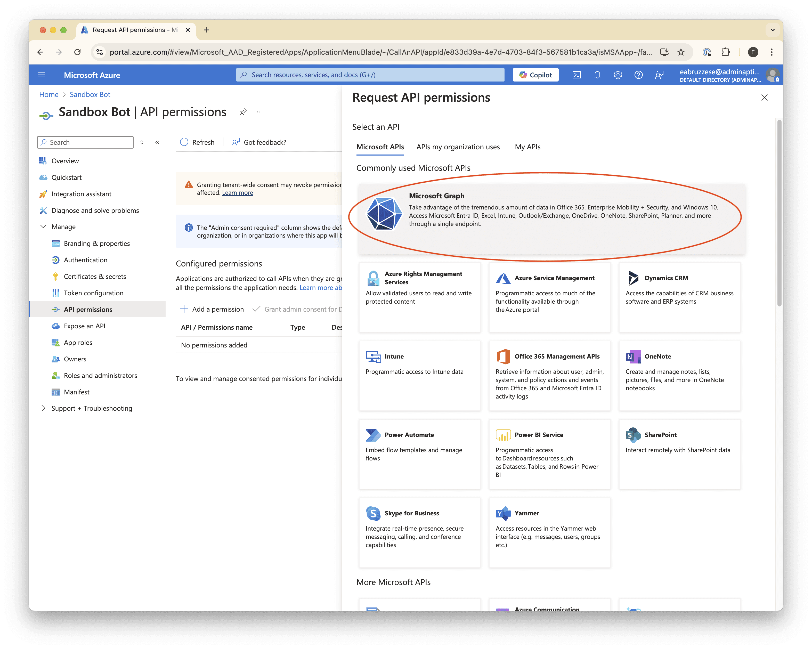Click the Request API permissions panel scrollbar
Image resolution: width=812 pixels, height=649 pixels.
pyautogui.click(x=779, y=213)
